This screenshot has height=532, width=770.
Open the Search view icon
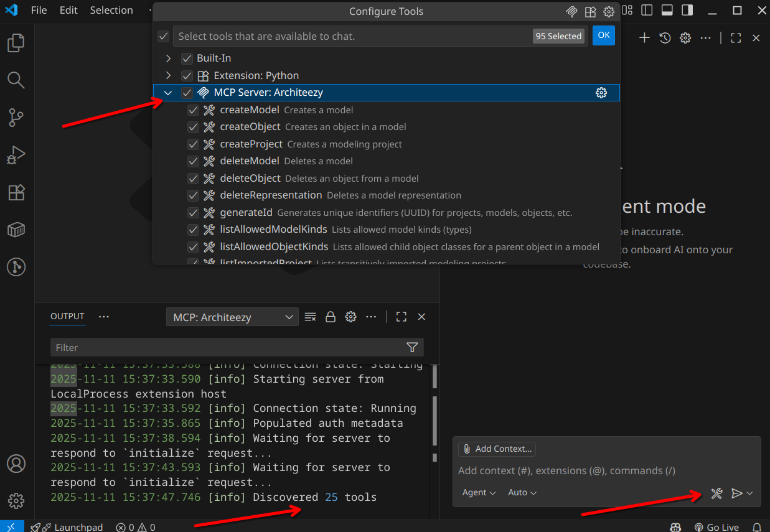click(x=16, y=80)
